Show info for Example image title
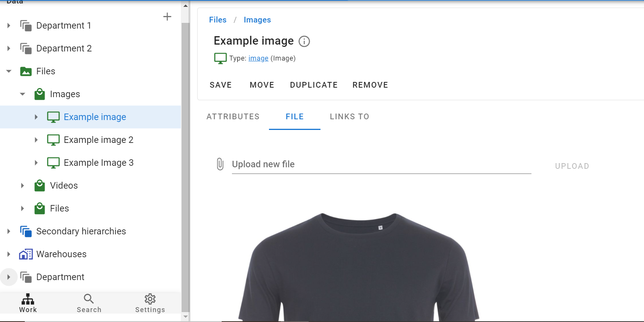 [304, 41]
